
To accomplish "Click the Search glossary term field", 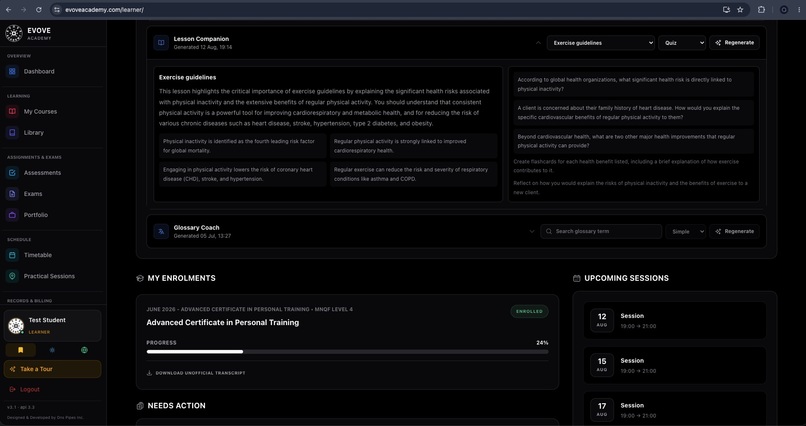I will point(601,231).
